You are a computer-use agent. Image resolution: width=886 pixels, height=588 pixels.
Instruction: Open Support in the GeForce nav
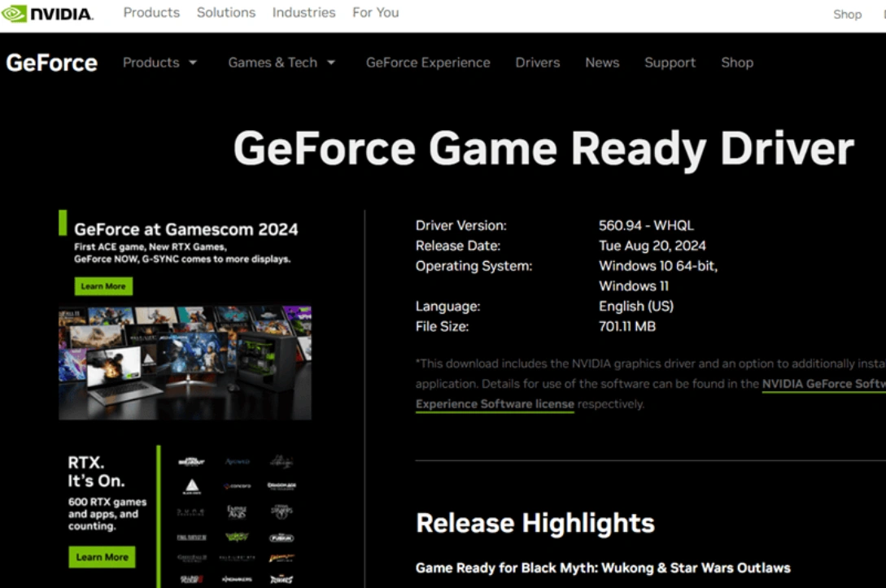[670, 63]
